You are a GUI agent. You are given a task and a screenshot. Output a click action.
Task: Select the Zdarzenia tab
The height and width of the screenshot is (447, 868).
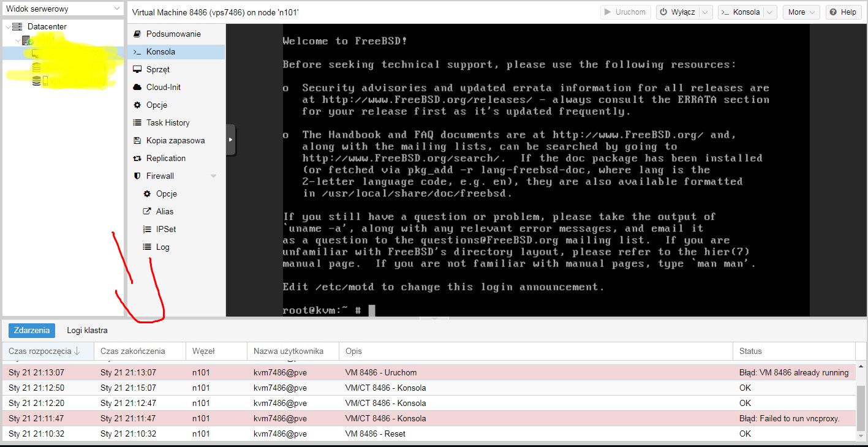[x=32, y=331]
